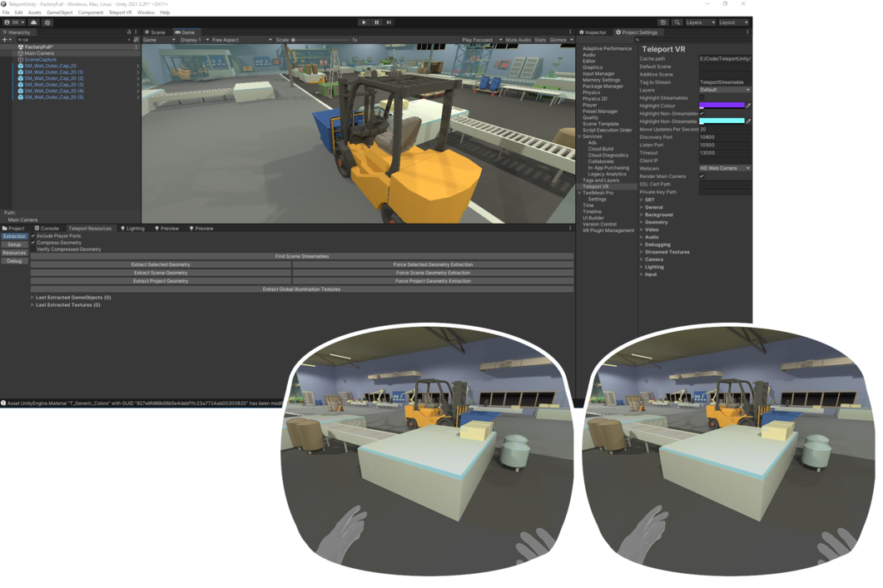Open the Webcam HD Web Camera dropdown

[725, 168]
